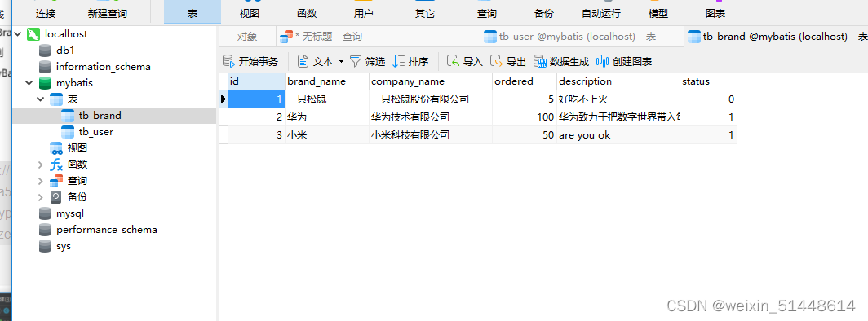Viewport: 868px width, 321px height.
Task: Click the 导入 import icon
Action: pos(453,61)
